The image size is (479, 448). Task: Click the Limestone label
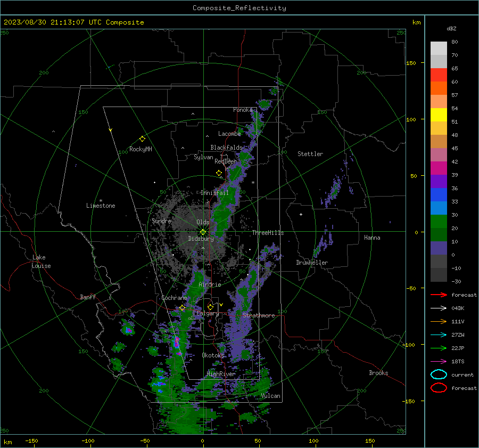pyautogui.click(x=101, y=206)
